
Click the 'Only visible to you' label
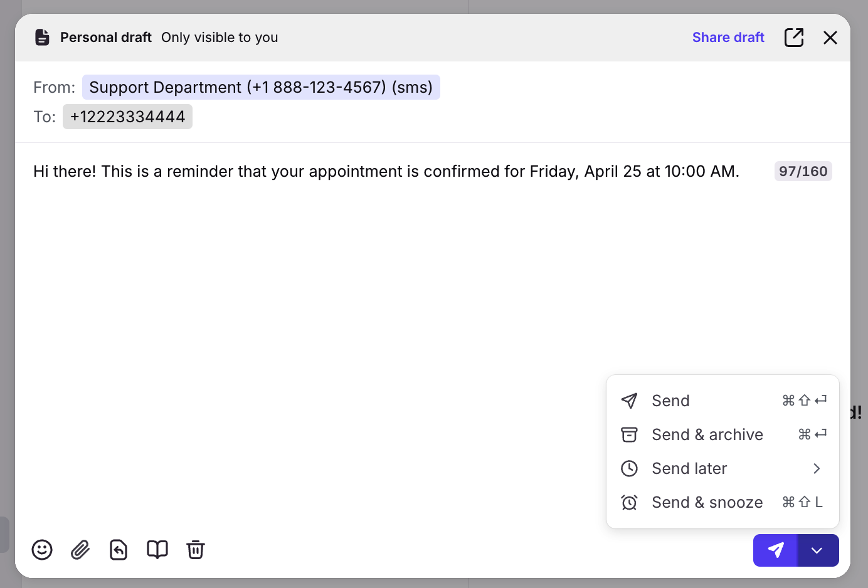click(220, 38)
